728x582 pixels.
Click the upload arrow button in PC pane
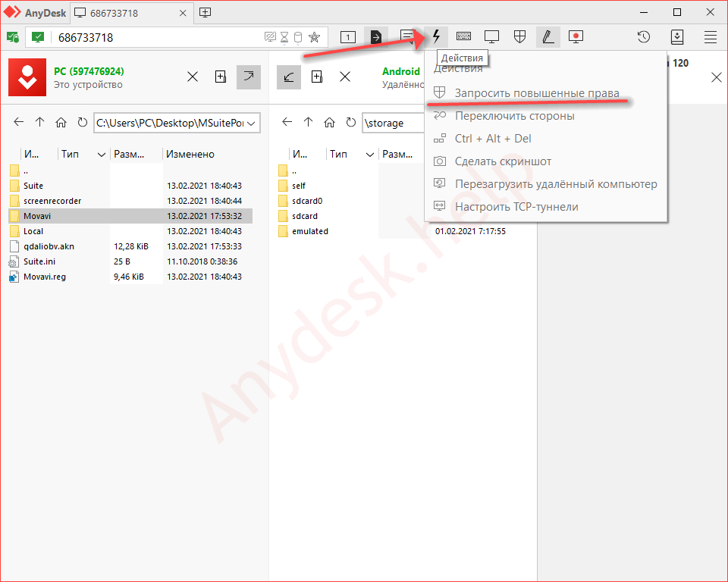point(247,77)
